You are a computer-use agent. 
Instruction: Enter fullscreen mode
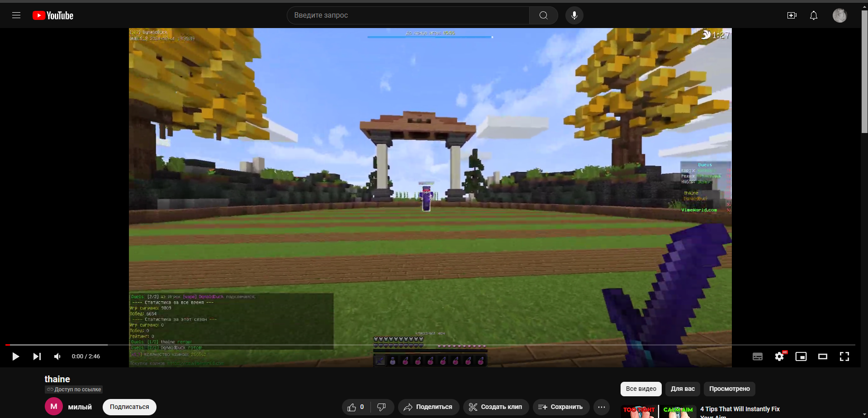coord(844,356)
